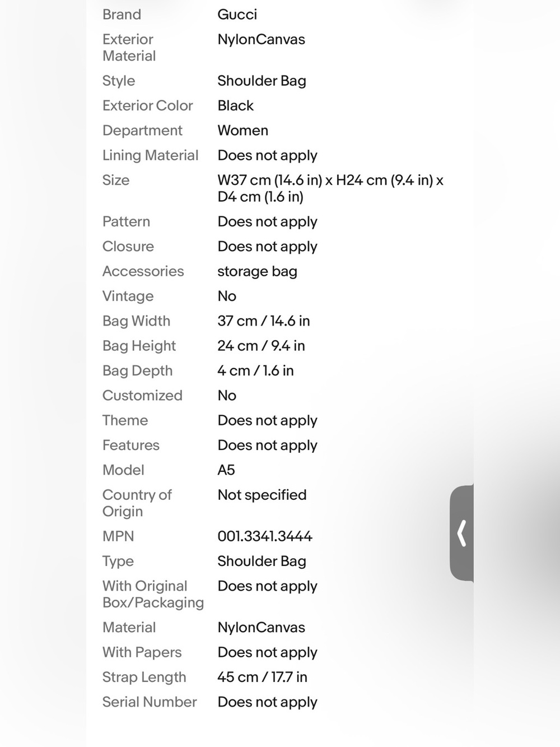Click the Department label
This screenshot has height=747, width=560.
coord(142,130)
